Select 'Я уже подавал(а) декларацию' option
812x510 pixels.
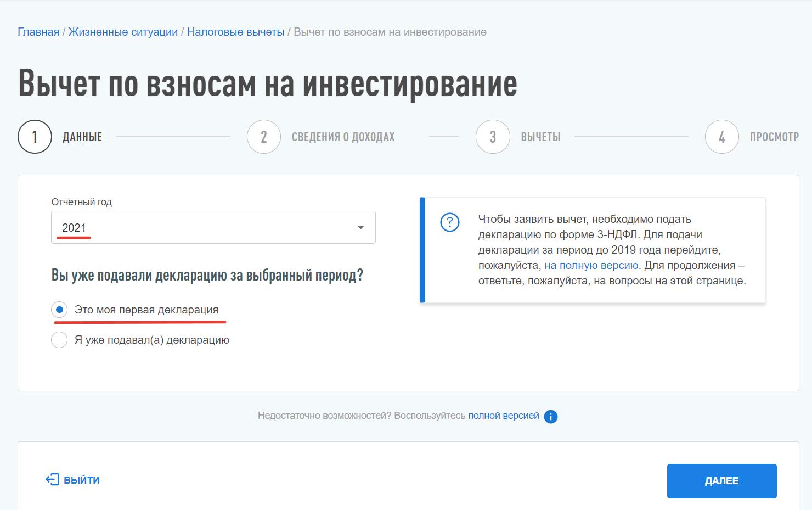(x=59, y=340)
